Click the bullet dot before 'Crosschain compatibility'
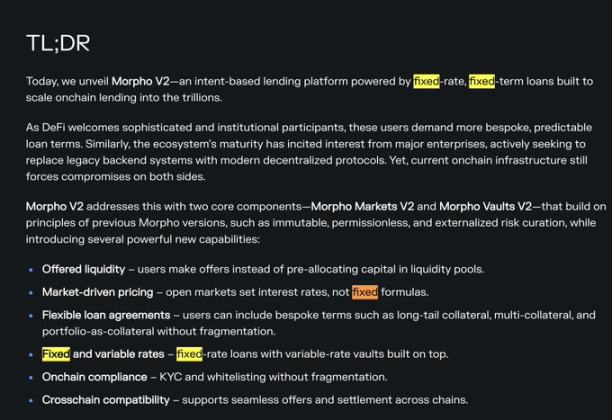The image size is (612, 420). (30, 400)
